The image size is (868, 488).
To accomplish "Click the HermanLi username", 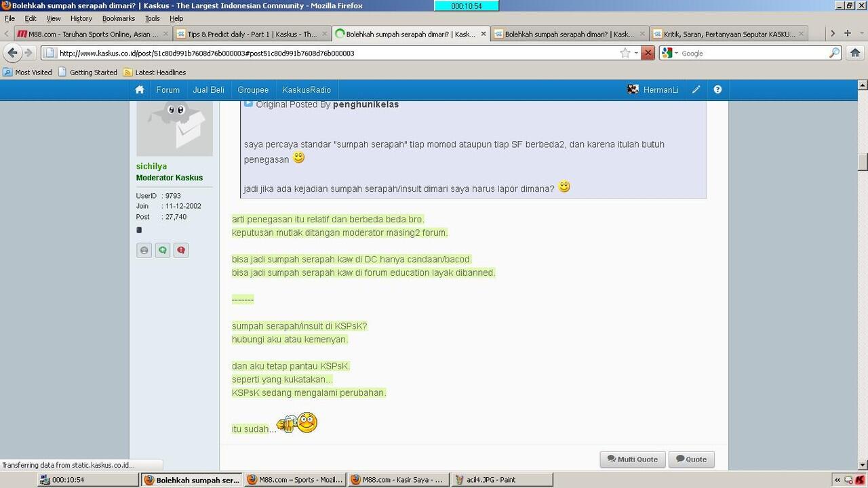I will point(661,89).
